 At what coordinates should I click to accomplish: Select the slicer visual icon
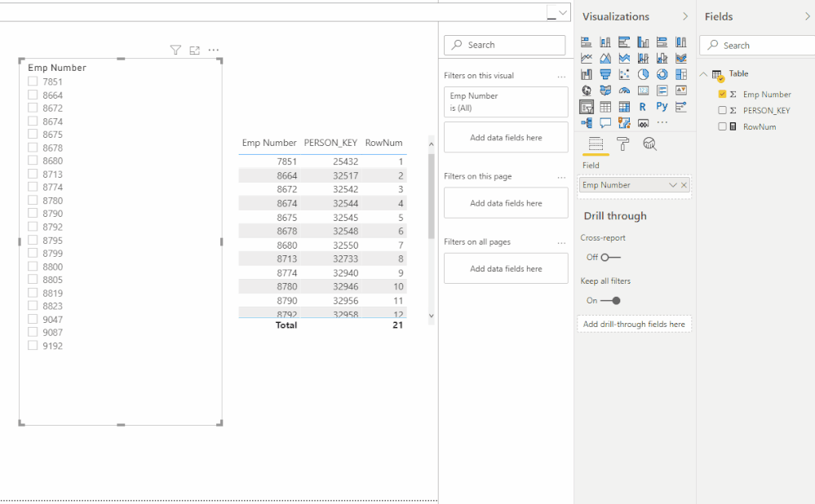pyautogui.click(x=587, y=107)
